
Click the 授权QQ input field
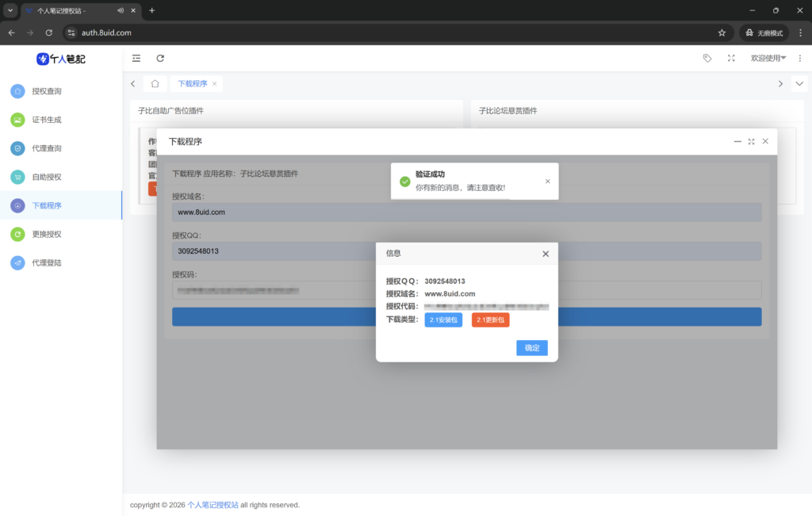point(466,251)
